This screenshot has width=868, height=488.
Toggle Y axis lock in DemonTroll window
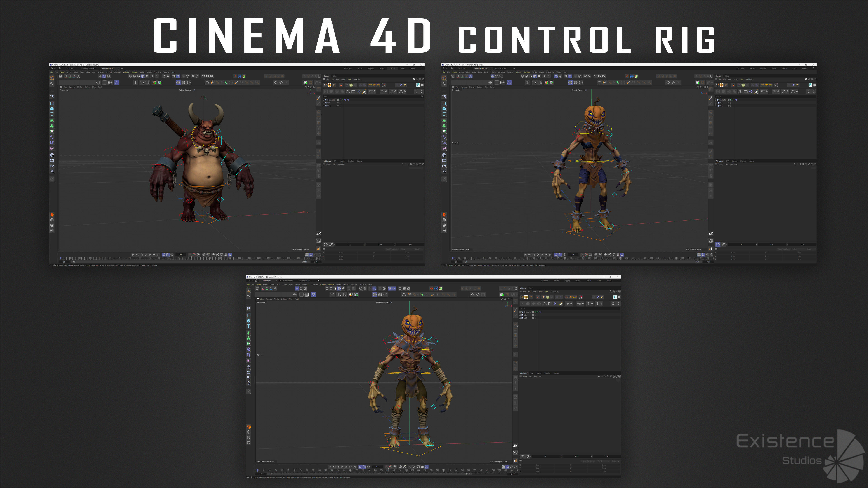coord(71,76)
